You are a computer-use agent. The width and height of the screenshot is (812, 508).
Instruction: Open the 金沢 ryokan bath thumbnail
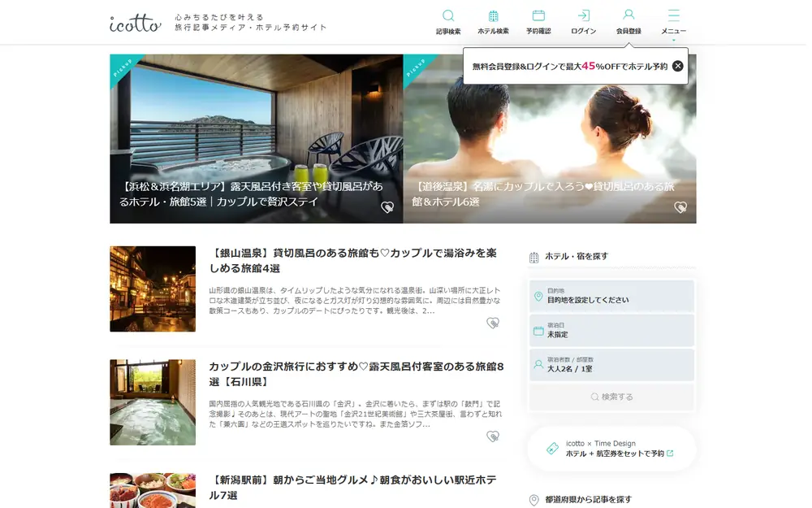(x=153, y=402)
